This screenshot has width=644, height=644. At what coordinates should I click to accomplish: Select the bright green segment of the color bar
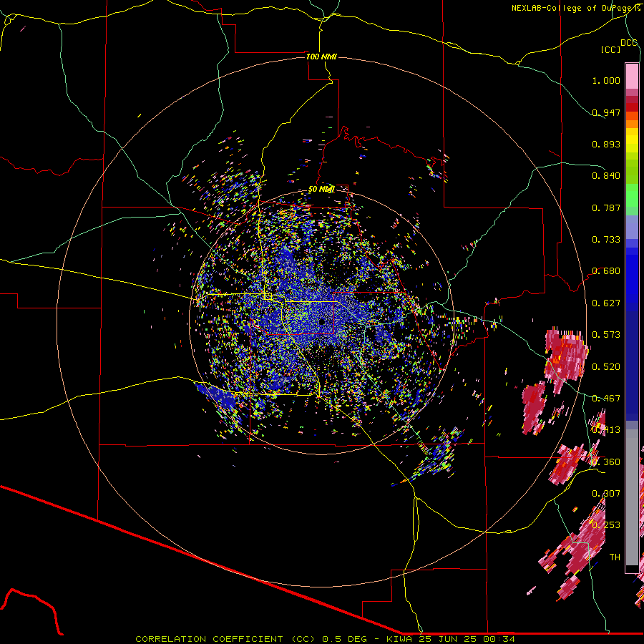tap(632, 195)
